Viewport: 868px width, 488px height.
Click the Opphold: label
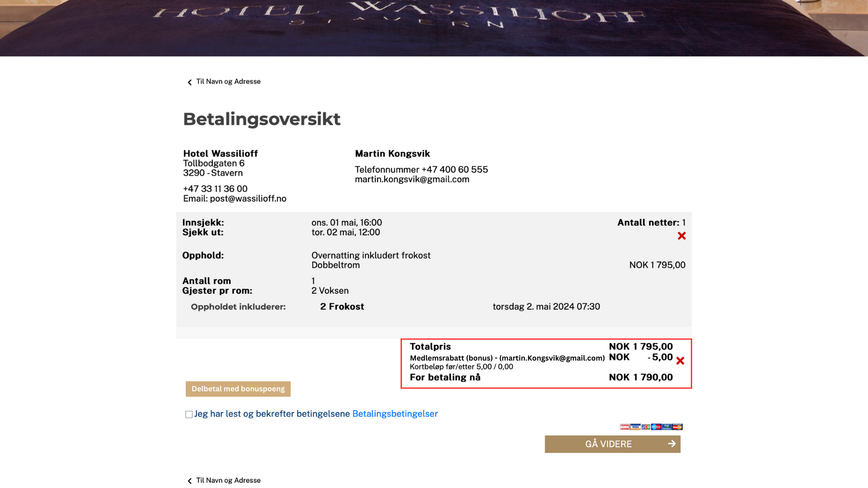coord(203,256)
